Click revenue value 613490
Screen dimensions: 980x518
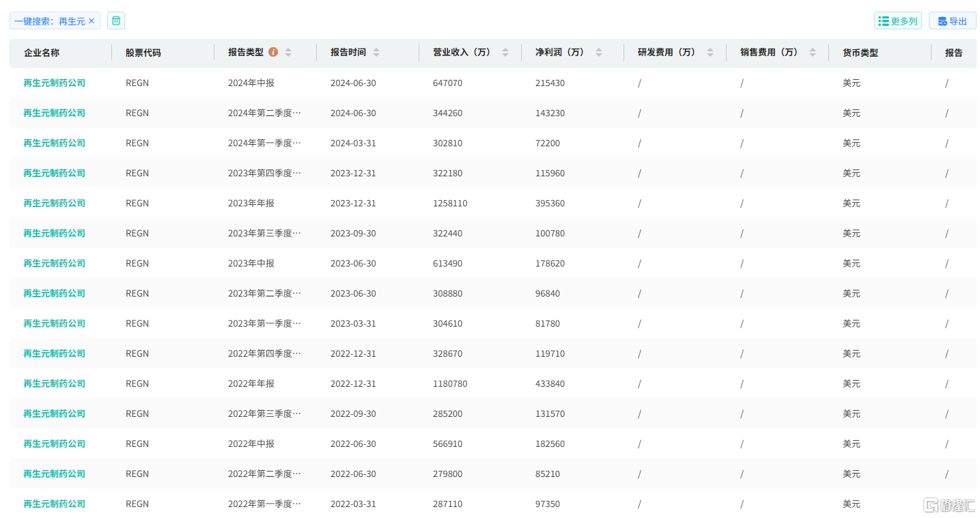(x=447, y=263)
